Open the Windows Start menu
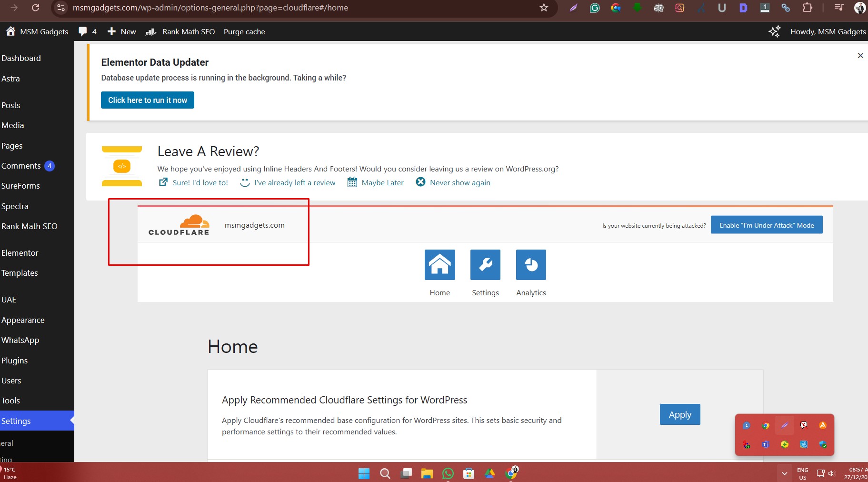 pyautogui.click(x=364, y=473)
